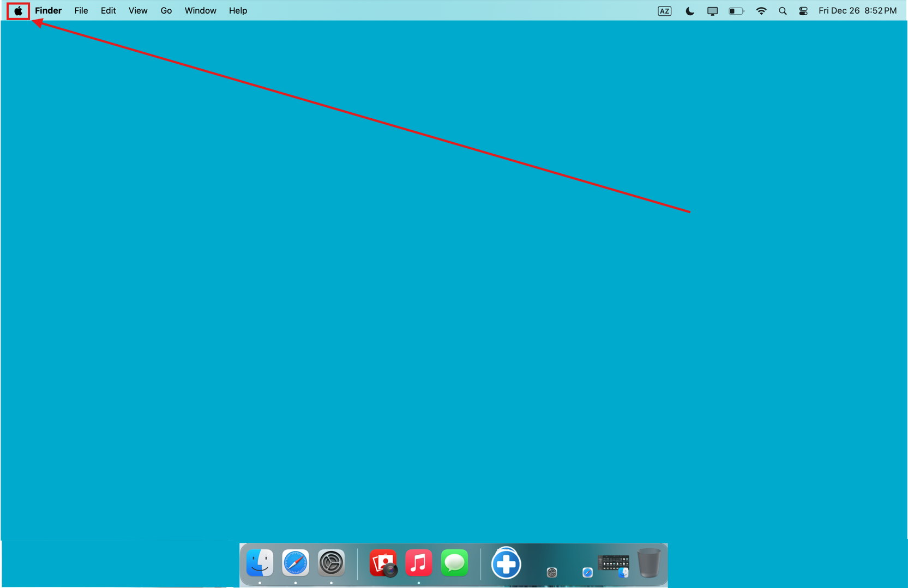Open the Screen Mirroring display icon

pos(712,11)
